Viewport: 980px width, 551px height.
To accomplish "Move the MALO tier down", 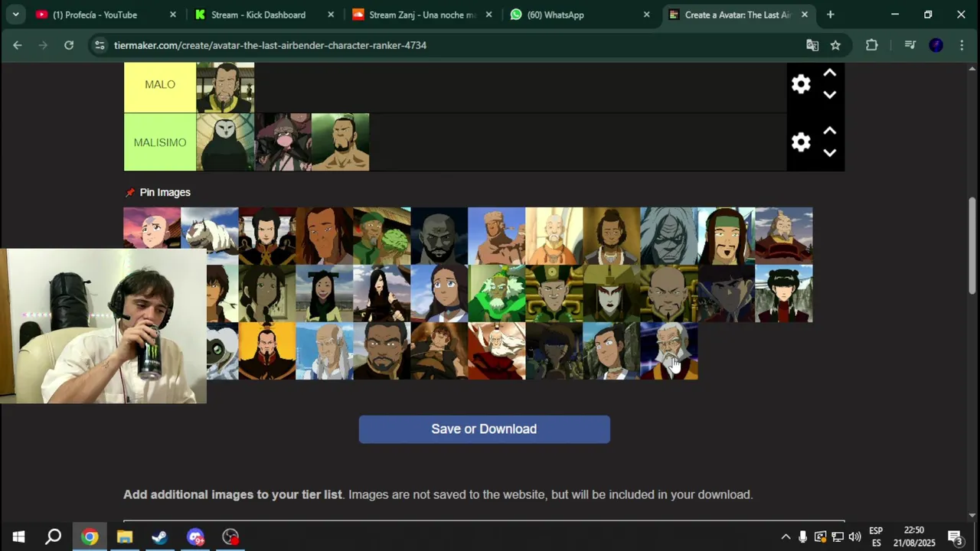I will (829, 95).
